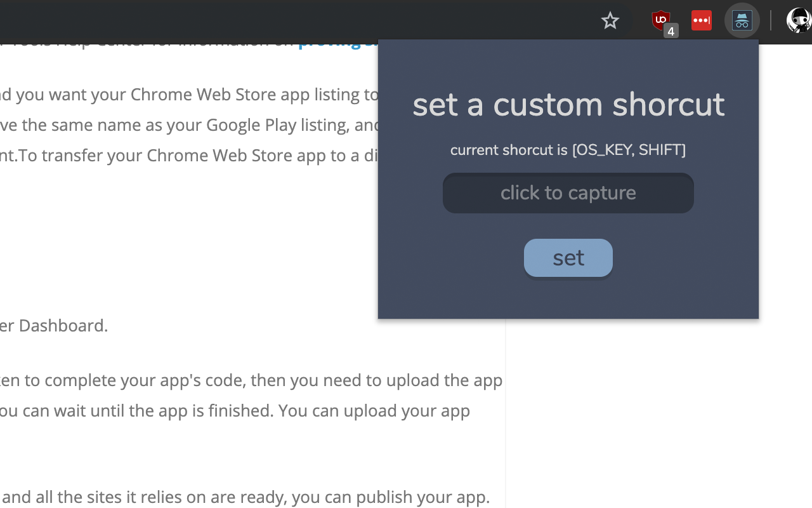The image size is (812, 508).
Task: Click the current shortcut text [OS_KEY, SHIFT]
Action: click(568, 150)
